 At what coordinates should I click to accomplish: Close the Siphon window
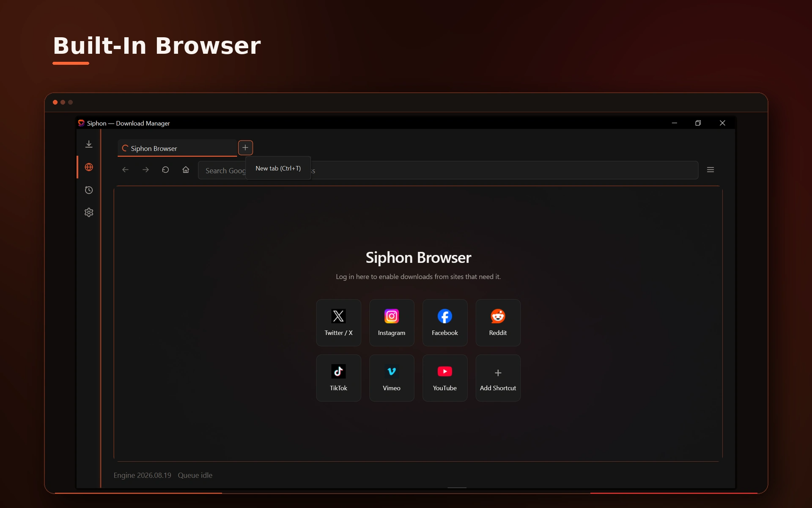(722, 123)
